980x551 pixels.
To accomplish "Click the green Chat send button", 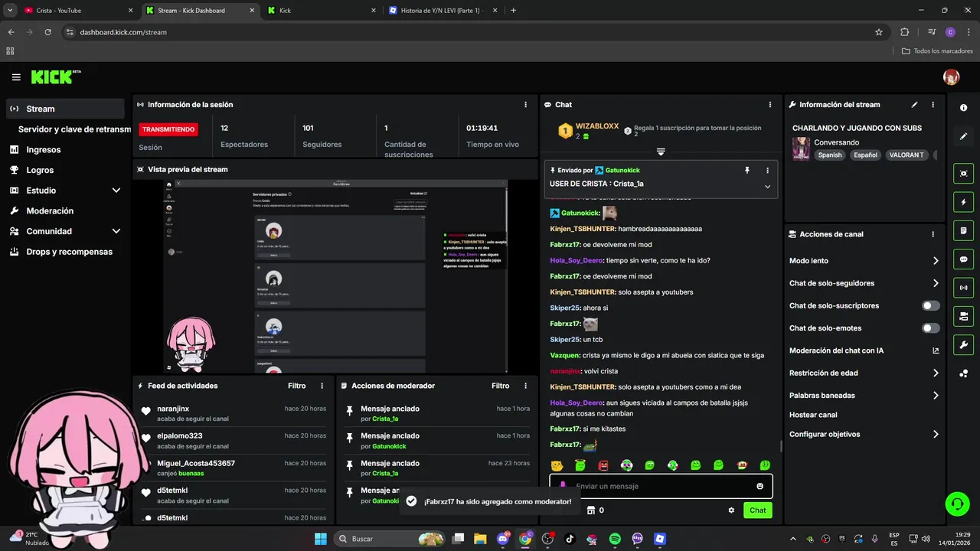I will point(757,510).
